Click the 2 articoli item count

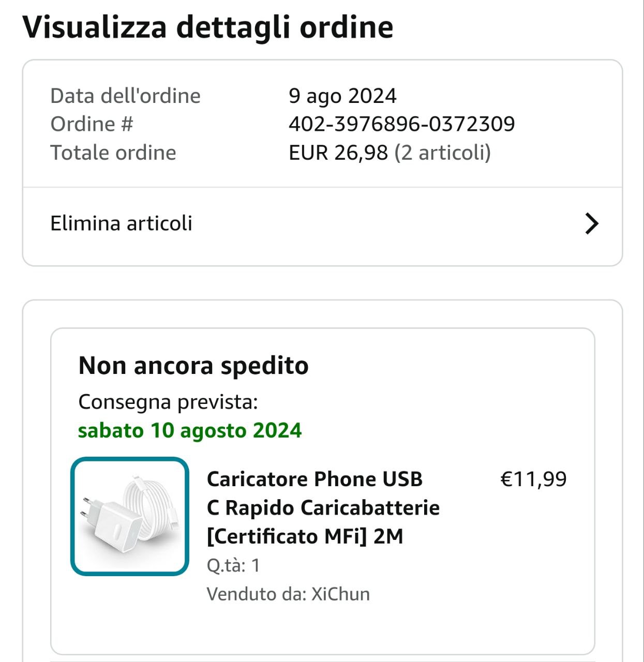tap(442, 153)
